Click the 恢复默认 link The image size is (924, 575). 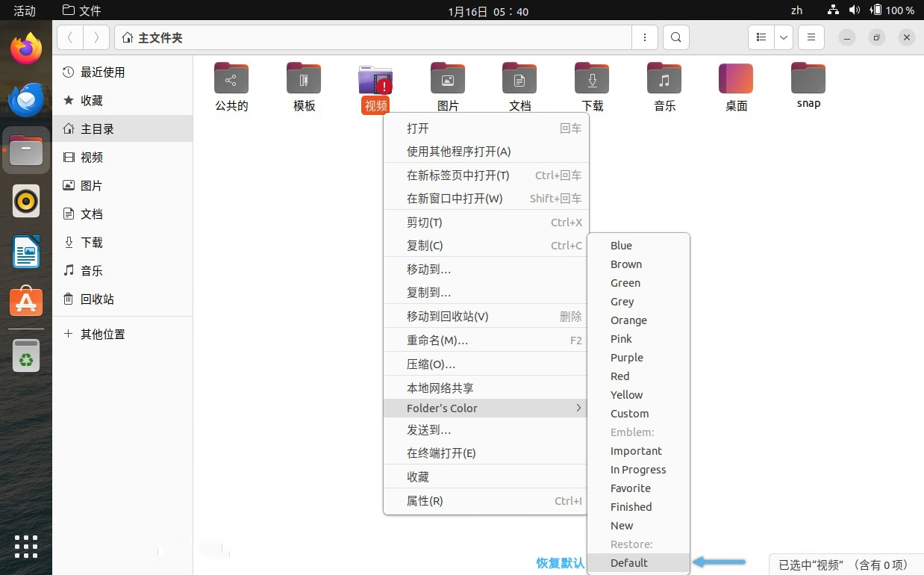click(560, 562)
